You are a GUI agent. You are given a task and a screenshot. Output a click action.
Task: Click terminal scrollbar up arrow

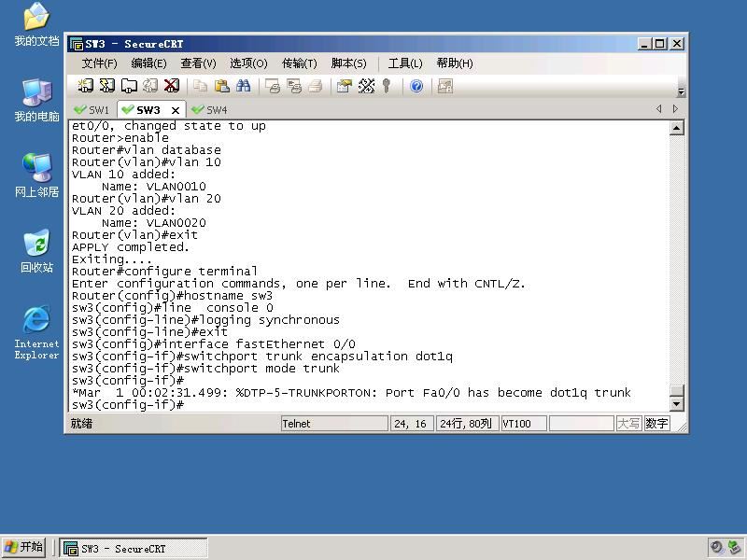[676, 128]
